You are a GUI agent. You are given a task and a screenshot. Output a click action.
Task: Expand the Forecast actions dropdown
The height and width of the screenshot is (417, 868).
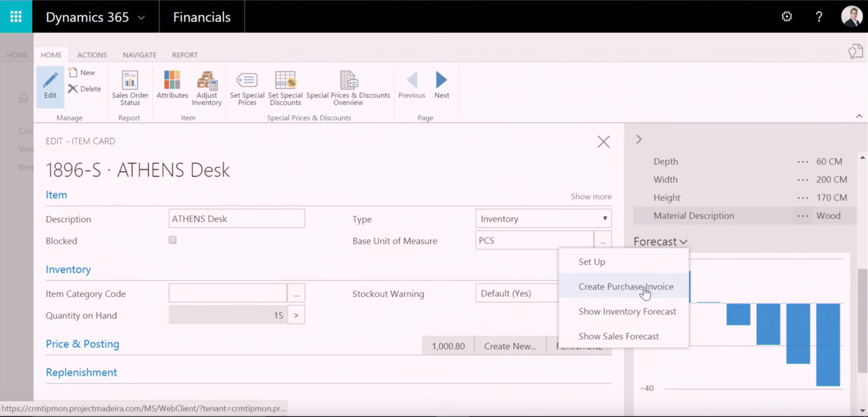[660, 242]
